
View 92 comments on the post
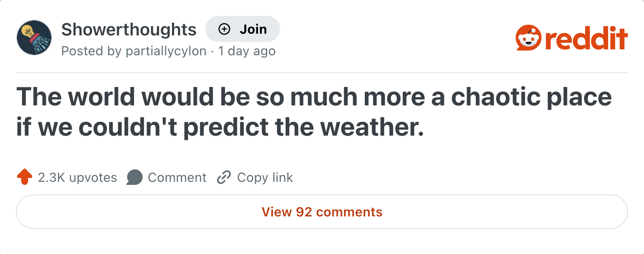[322, 212]
